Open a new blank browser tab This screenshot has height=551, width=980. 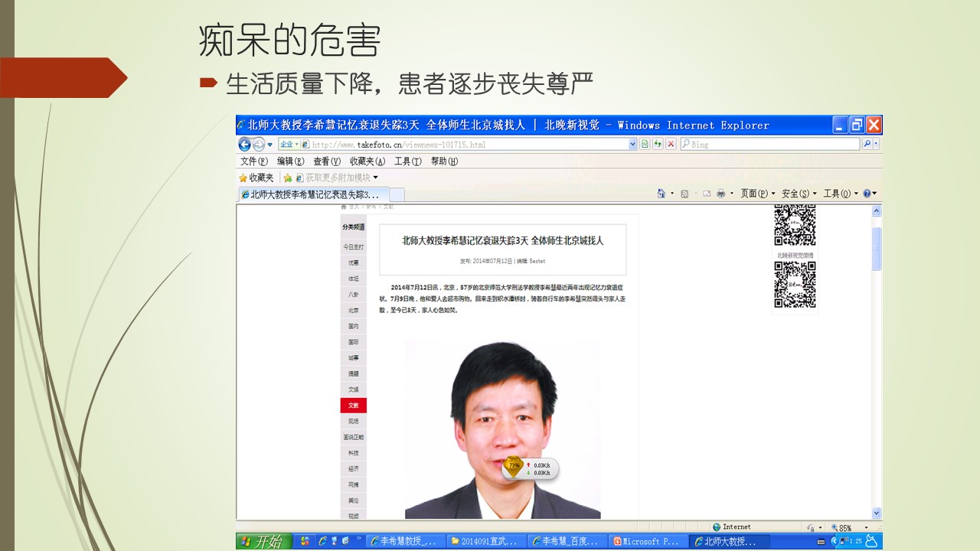[397, 194]
